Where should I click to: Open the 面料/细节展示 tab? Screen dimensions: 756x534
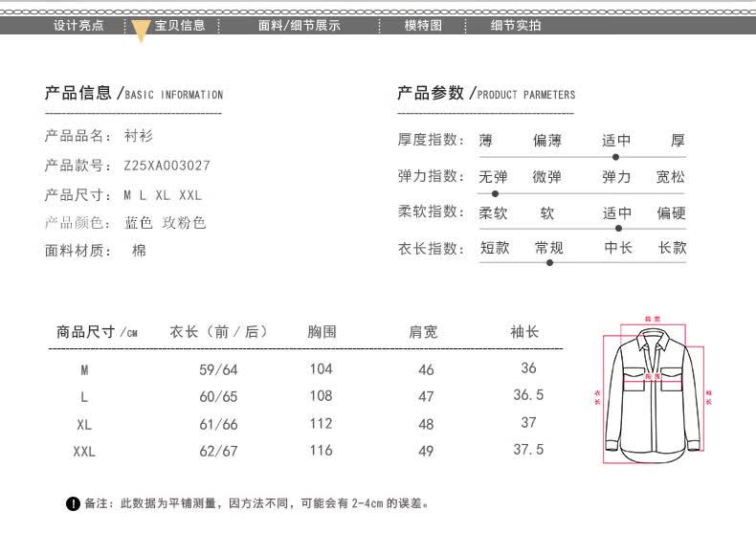click(x=300, y=25)
